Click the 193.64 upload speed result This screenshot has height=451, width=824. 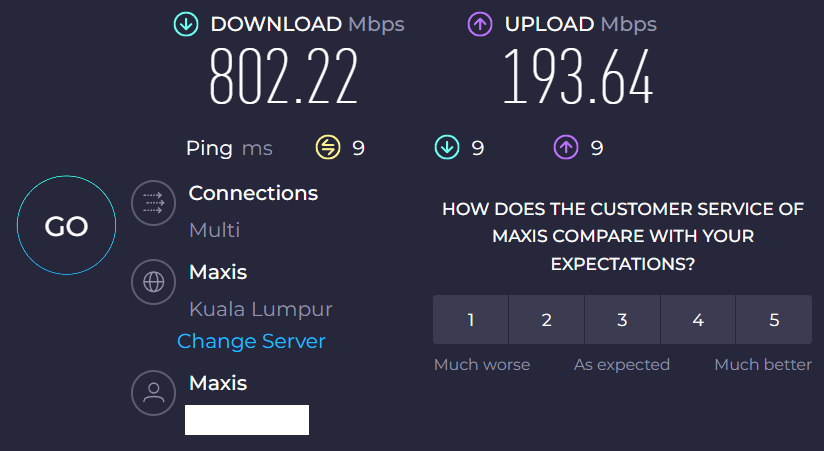coord(577,78)
